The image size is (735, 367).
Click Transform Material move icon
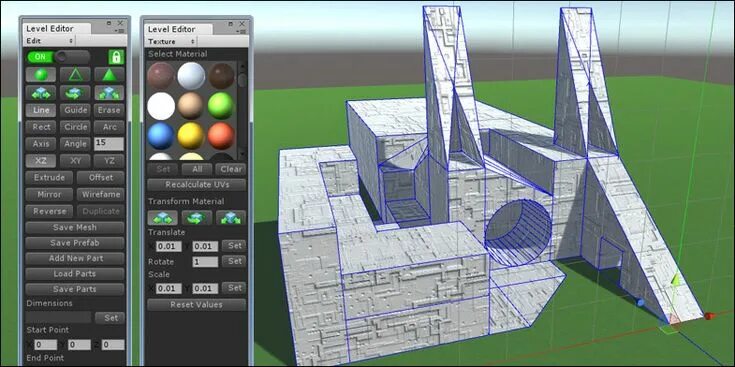pyautogui.click(x=163, y=217)
